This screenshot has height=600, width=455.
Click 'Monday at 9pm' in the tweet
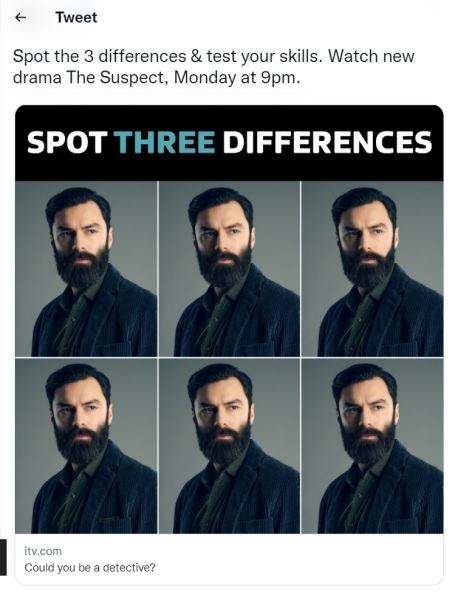click(x=235, y=78)
